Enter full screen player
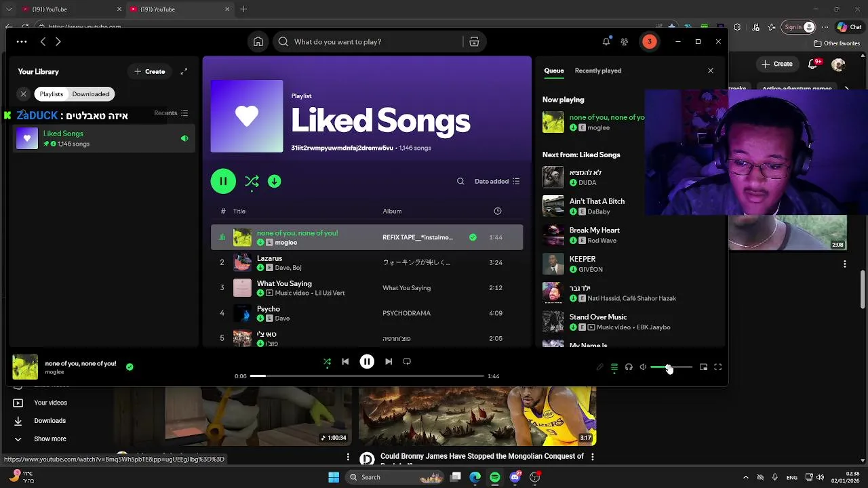Image resolution: width=868 pixels, height=488 pixels. 717,367
